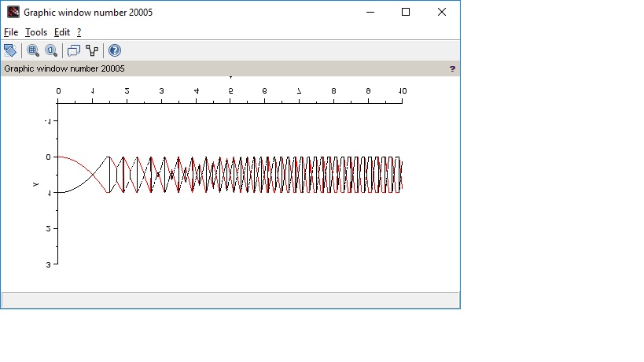
Task: Close the graphic window 20005
Action: point(442,12)
